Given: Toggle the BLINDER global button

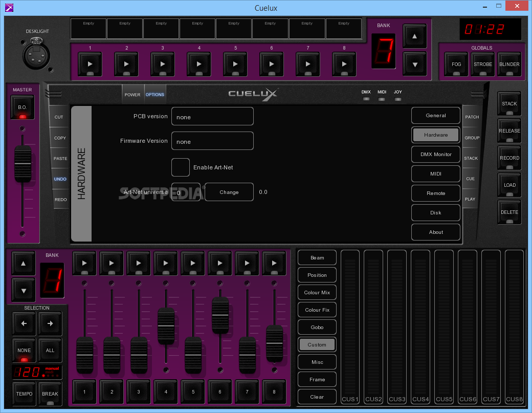Looking at the screenshot, I should [x=509, y=64].
